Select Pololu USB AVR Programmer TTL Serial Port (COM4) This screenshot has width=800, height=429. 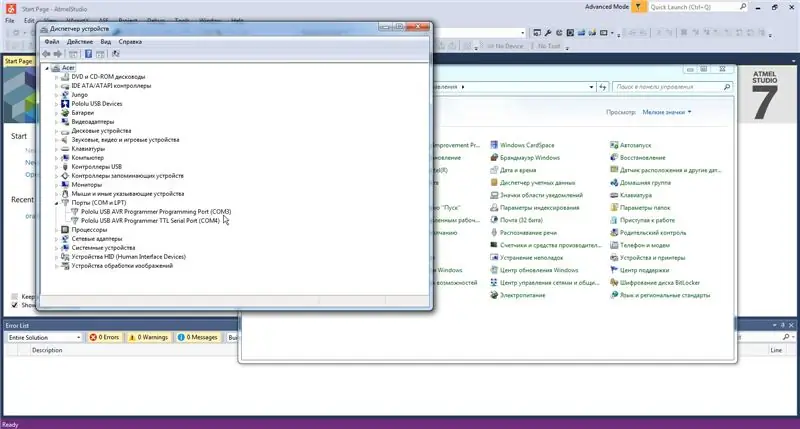coord(150,221)
